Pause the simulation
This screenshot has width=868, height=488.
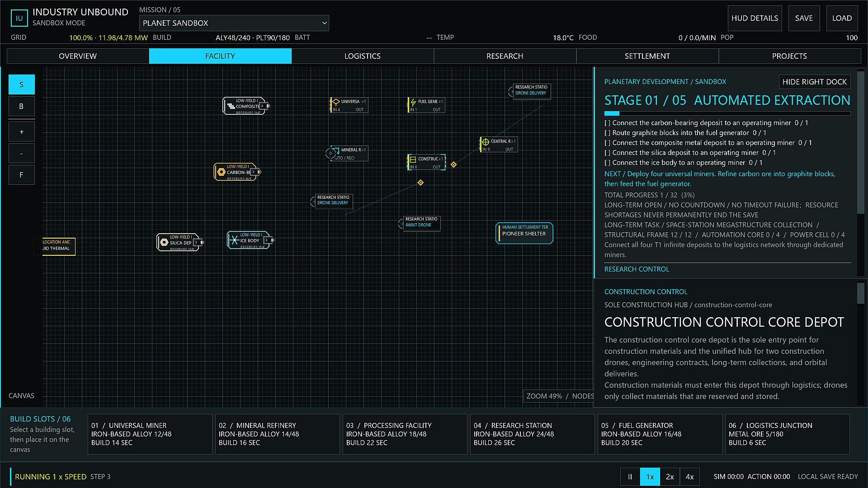point(630,477)
